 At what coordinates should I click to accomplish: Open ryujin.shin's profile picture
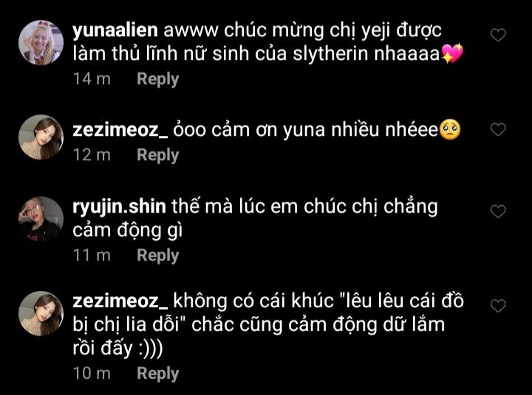41,219
